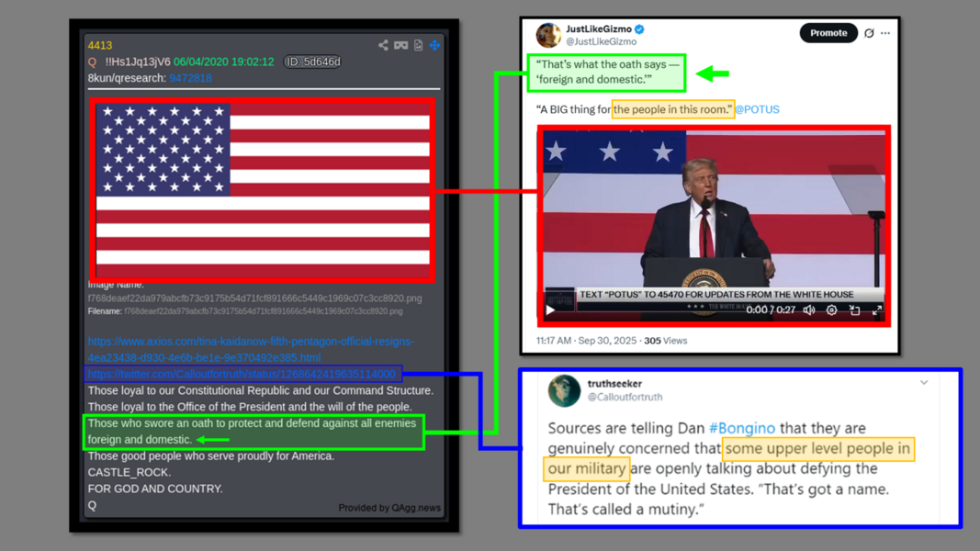Click the share icon on post 4413
This screenshot has width=980, height=551.
(x=383, y=45)
